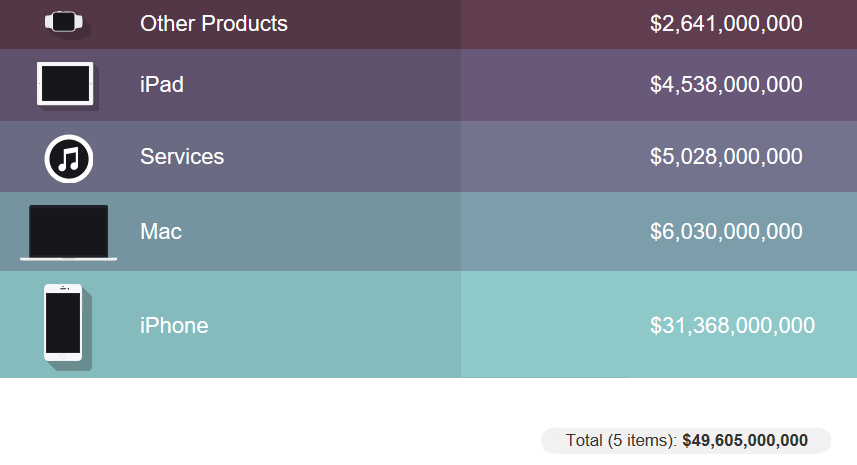
Task: Click the smartwatch icon for Other Products
Action: [x=64, y=22]
